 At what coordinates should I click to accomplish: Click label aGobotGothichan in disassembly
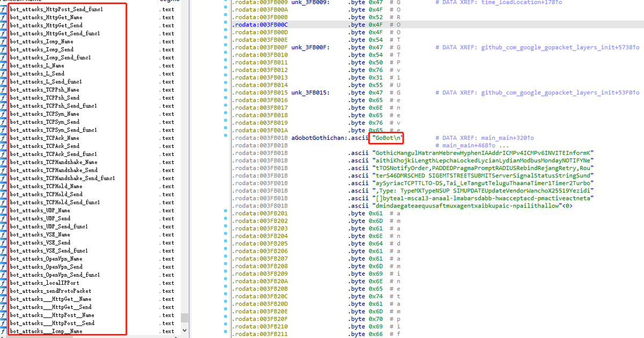[318, 138]
